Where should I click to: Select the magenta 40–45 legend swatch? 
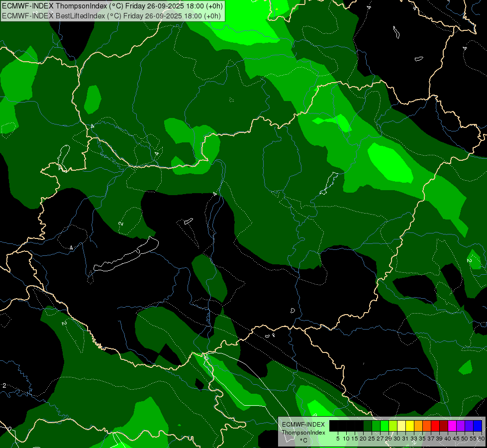(452, 426)
